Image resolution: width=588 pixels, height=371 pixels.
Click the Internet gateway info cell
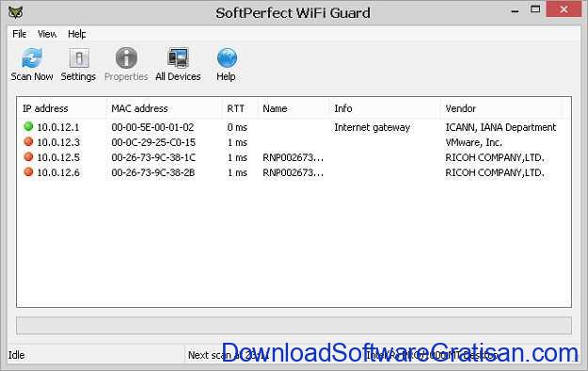pyautogui.click(x=372, y=127)
